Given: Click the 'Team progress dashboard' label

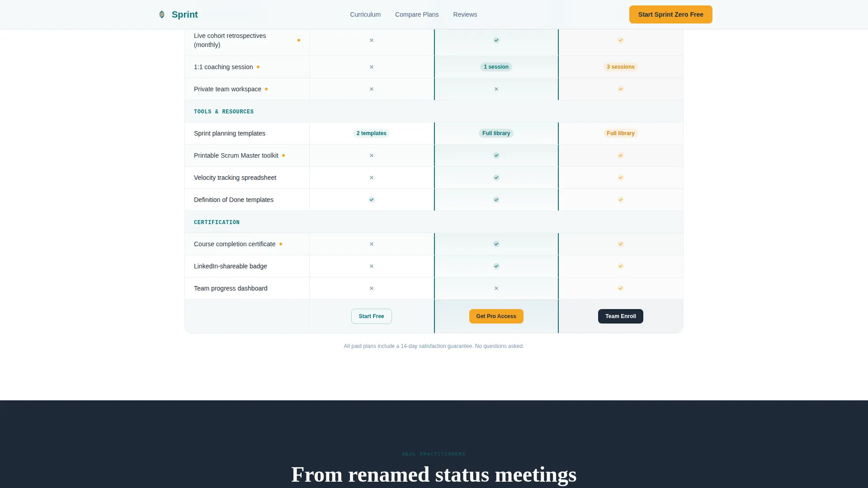Looking at the screenshot, I should click(x=231, y=288).
